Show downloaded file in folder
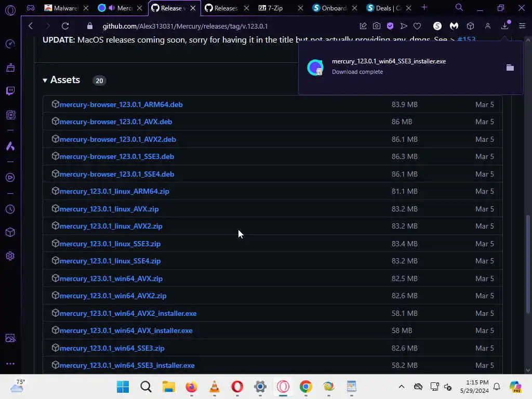The width and height of the screenshot is (532, 399). coord(510,68)
